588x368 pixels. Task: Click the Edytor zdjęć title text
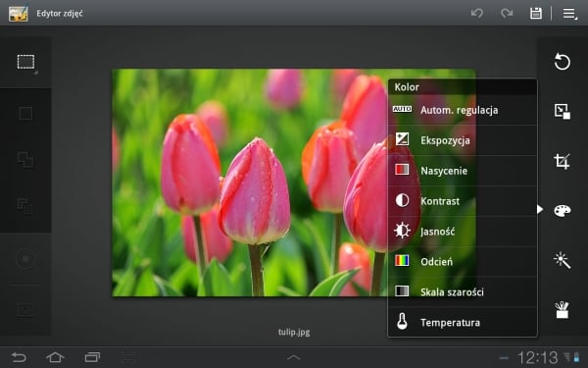60,14
